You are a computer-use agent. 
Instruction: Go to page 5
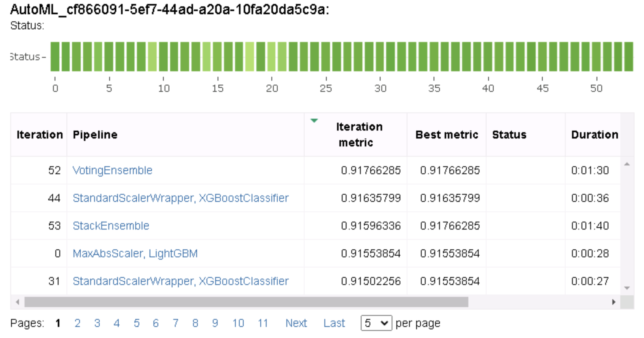pos(136,323)
